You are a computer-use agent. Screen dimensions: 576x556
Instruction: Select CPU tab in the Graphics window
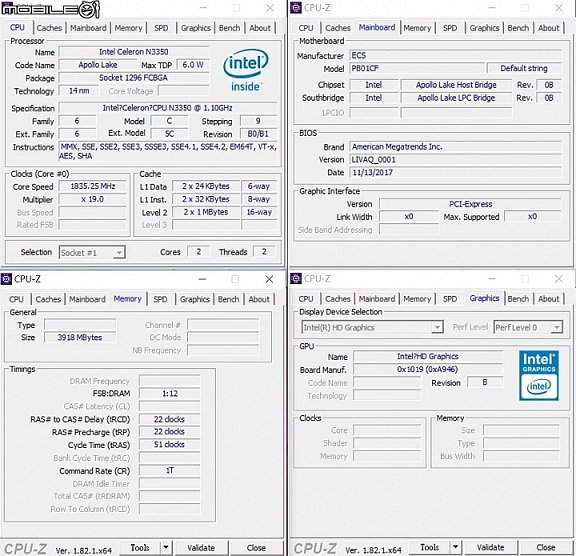tap(306, 299)
